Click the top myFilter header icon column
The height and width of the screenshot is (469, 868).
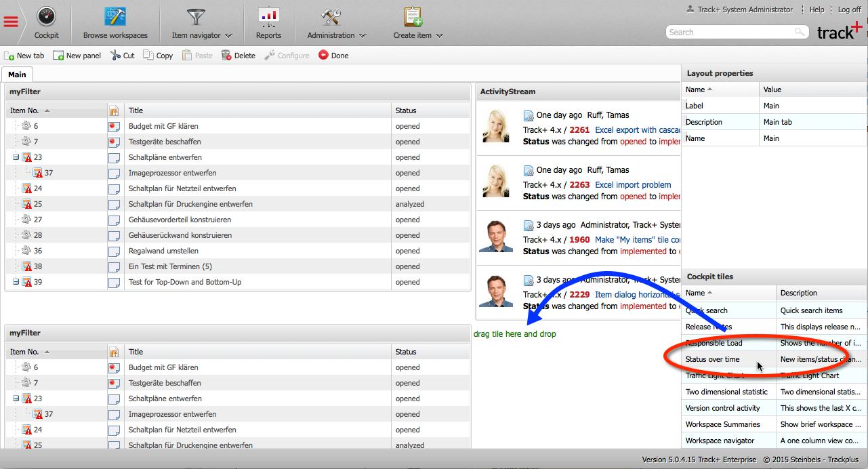coord(115,110)
